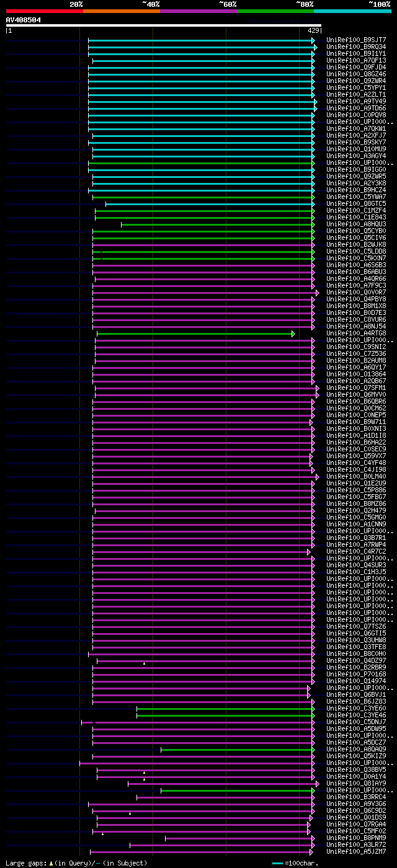Select label UniRef100_Q5CIV6
Viewport: 397px width, 868px height.
pos(356,237)
